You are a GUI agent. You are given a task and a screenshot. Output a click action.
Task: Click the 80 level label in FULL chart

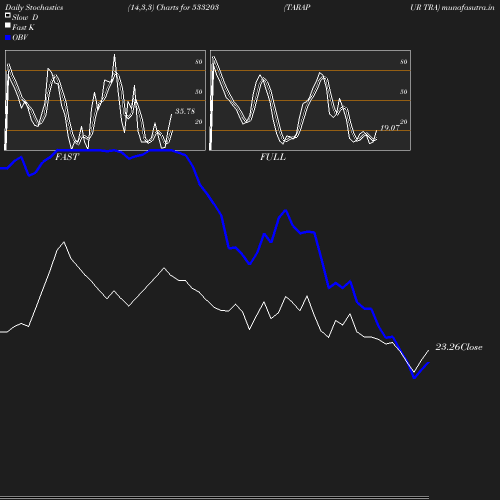pos(404,62)
